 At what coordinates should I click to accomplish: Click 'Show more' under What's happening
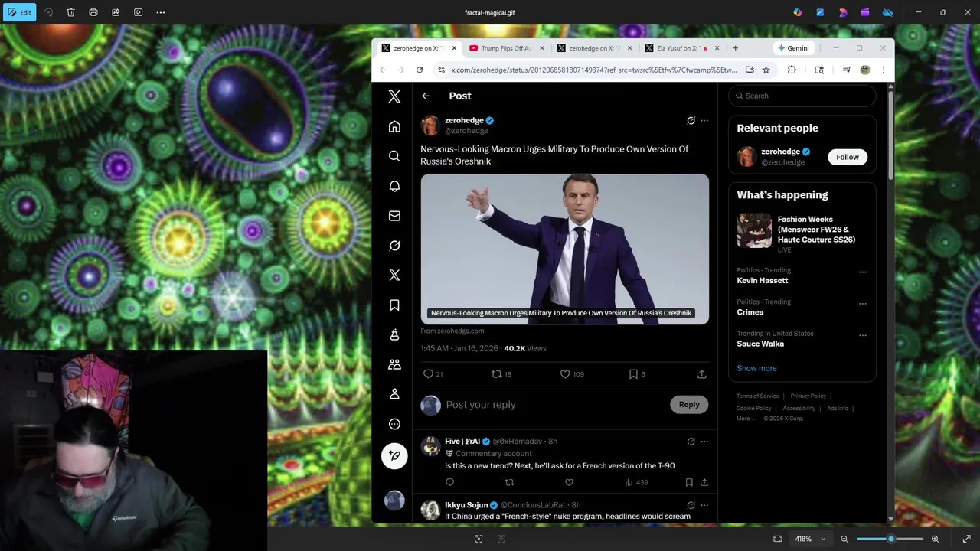[x=756, y=368]
